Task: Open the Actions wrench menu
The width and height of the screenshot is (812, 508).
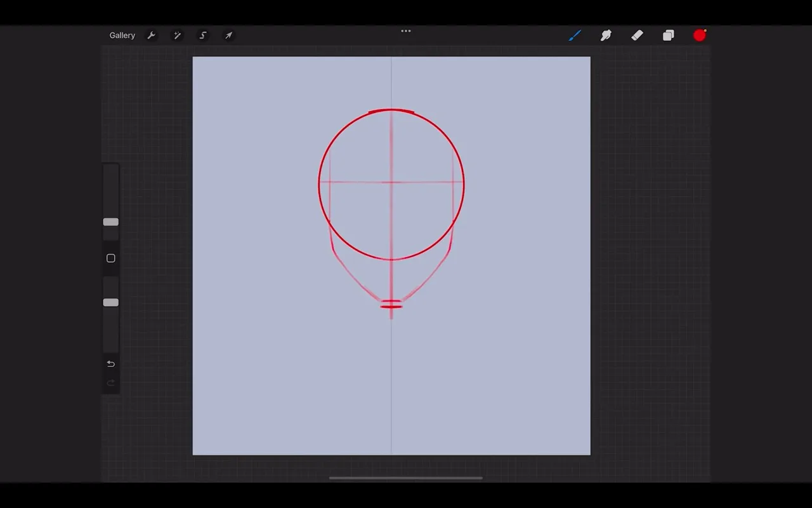Action: click(x=152, y=36)
